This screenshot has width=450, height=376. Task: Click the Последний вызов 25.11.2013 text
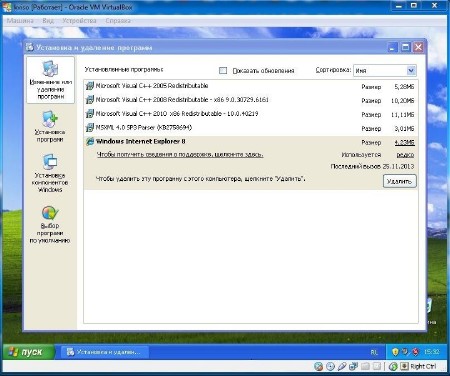[372, 166]
